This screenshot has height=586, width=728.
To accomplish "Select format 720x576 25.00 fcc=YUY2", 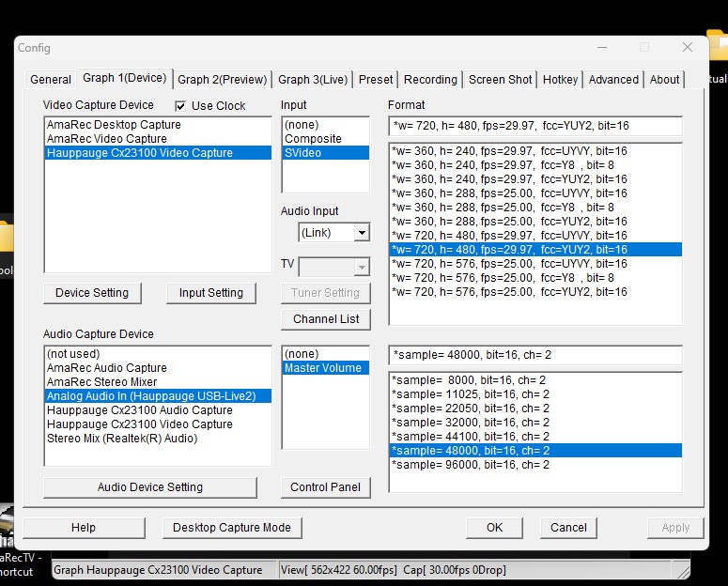I will point(535,292).
